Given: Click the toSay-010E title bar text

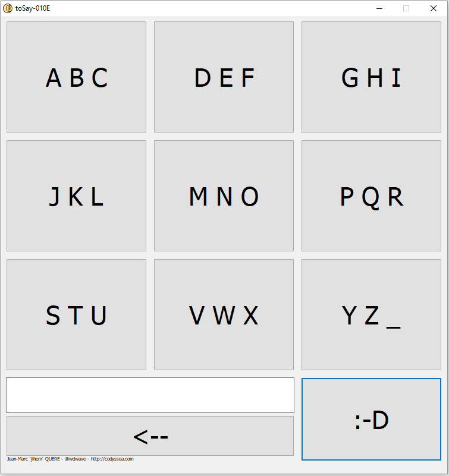Looking at the screenshot, I should [33, 8].
